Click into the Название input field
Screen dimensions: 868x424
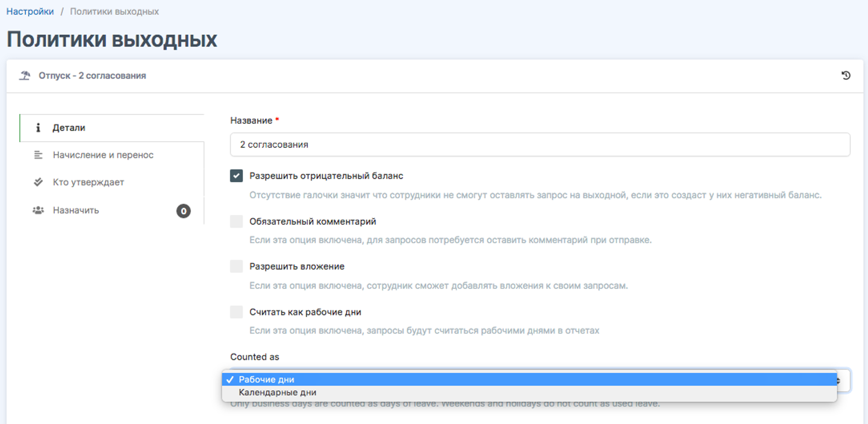(540, 144)
